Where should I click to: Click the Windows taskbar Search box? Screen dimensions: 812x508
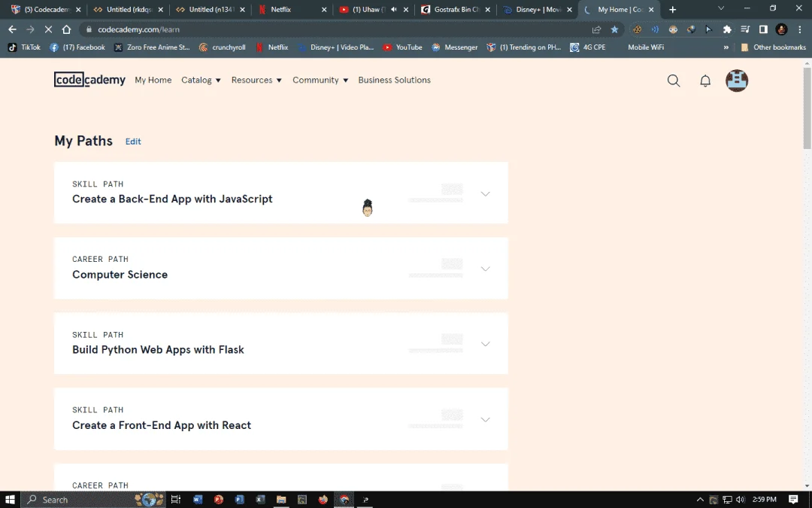[93, 500]
